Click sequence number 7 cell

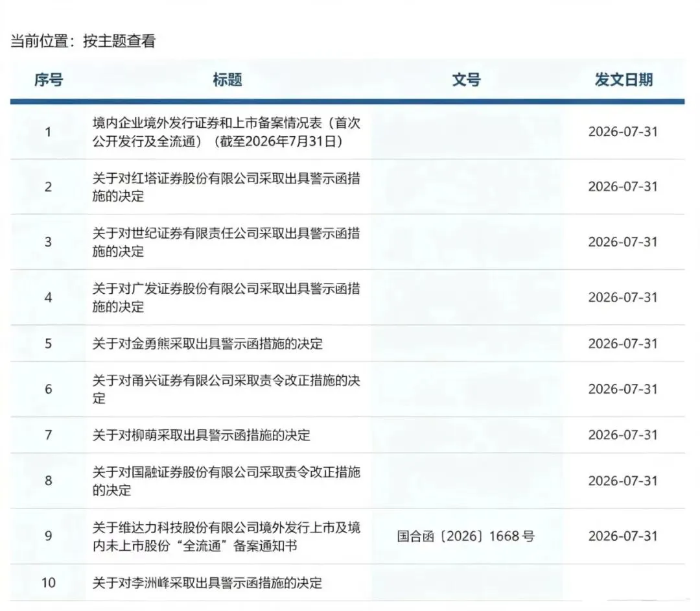click(x=48, y=435)
